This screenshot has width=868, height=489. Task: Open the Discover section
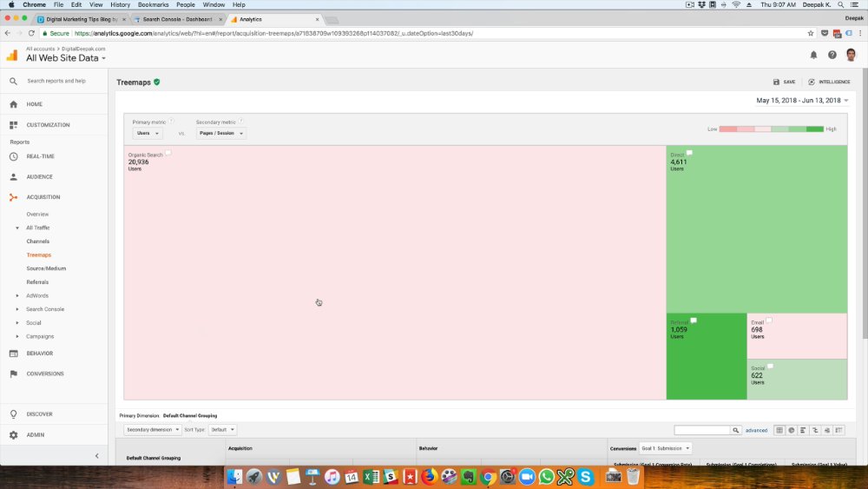pos(39,414)
